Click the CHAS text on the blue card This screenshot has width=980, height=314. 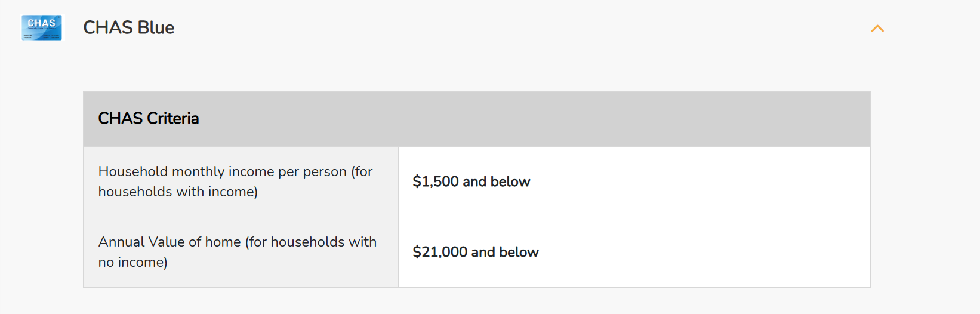pos(42,23)
